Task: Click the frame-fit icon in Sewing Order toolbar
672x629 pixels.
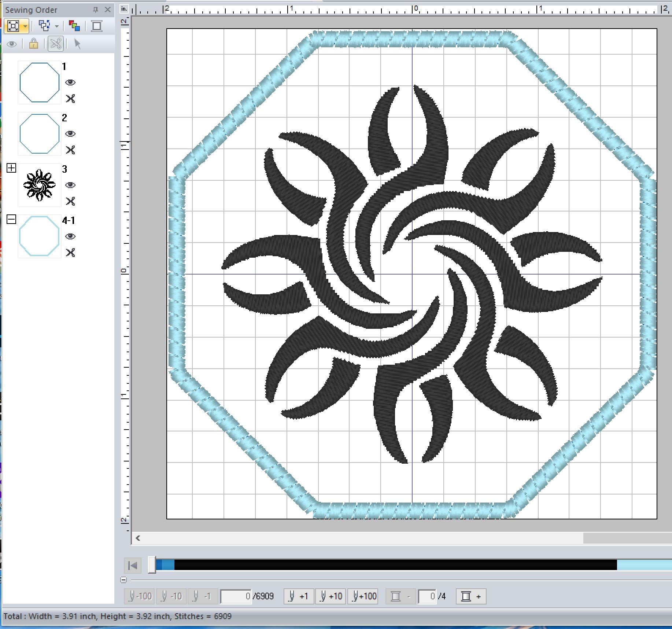Action: (13, 26)
